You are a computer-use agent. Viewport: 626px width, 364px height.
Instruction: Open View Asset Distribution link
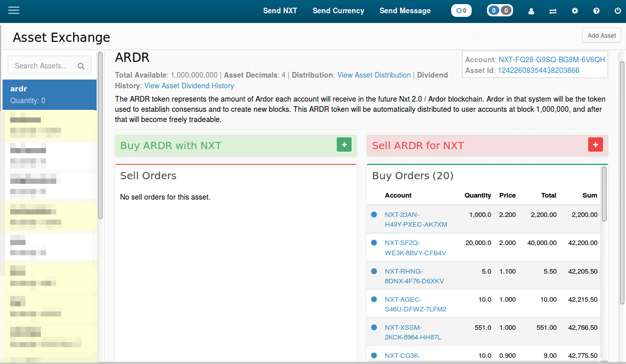pyautogui.click(x=374, y=75)
